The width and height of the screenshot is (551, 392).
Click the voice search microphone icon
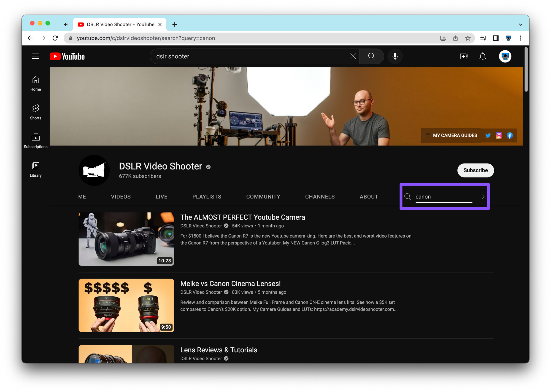[395, 56]
